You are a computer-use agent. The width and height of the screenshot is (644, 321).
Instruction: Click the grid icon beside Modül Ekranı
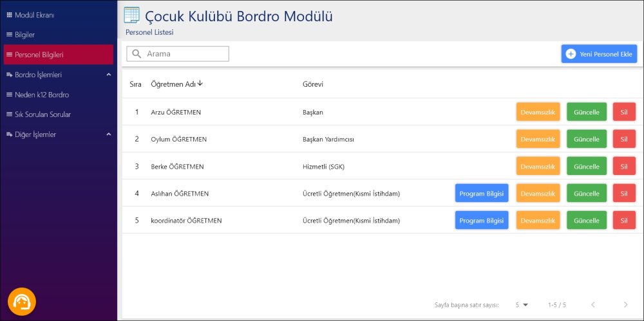[x=10, y=15]
